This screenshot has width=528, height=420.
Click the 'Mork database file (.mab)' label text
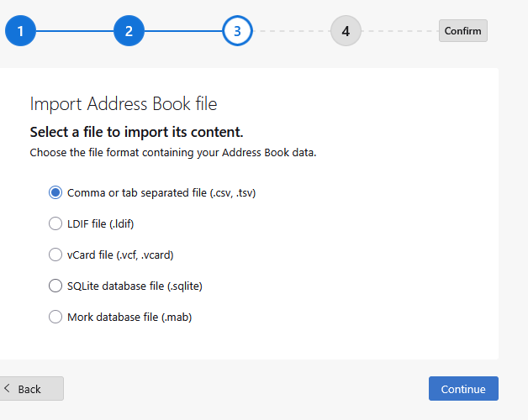pyautogui.click(x=124, y=317)
